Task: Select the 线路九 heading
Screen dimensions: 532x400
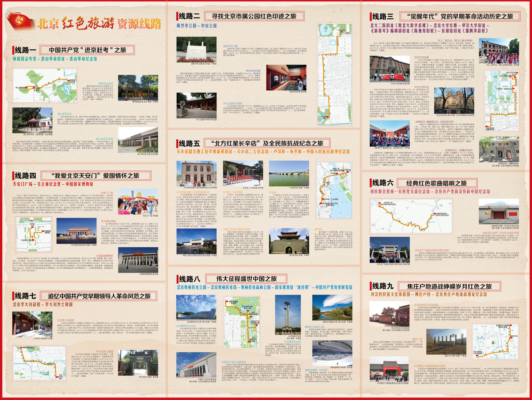Action: click(x=382, y=286)
